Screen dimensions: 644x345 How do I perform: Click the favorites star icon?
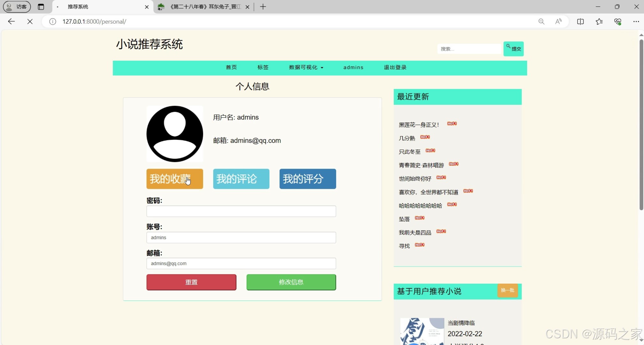[x=599, y=21]
